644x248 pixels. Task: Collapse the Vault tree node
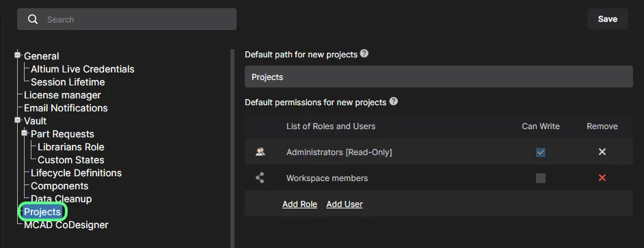pyautogui.click(x=17, y=120)
